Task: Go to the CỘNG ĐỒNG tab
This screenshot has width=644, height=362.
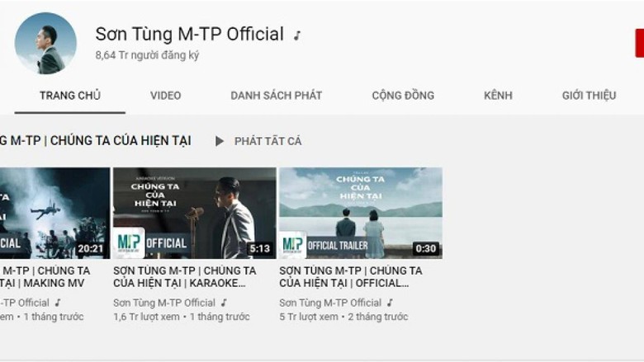Action: (x=403, y=96)
